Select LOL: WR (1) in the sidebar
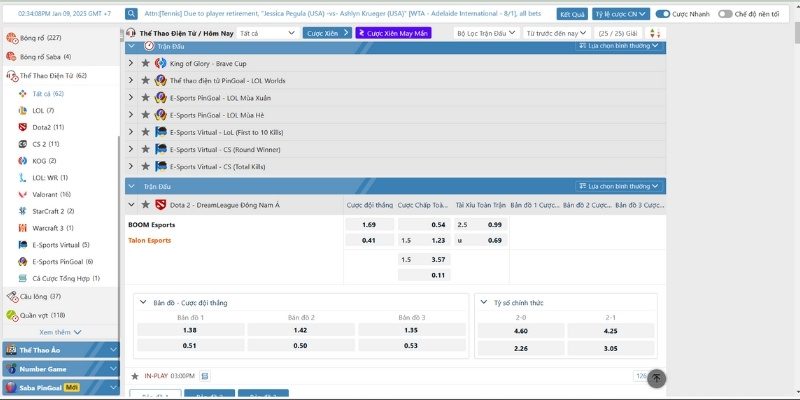The image size is (800, 400). click(x=49, y=178)
